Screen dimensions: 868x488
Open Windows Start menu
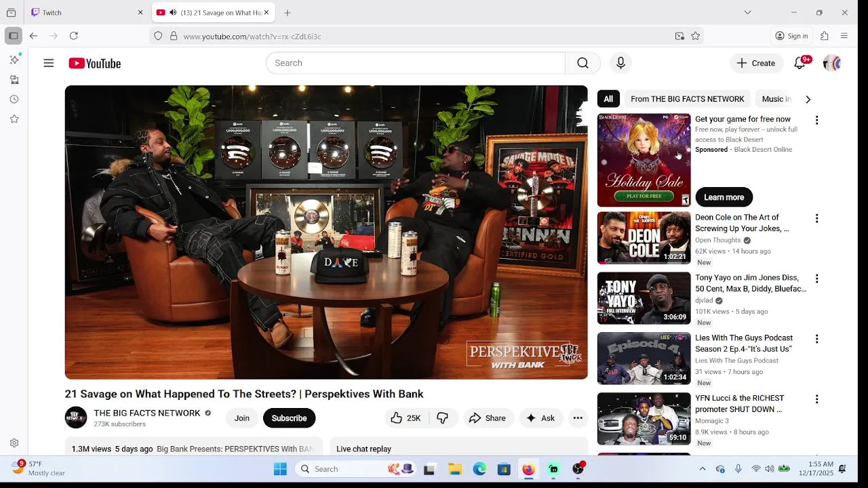click(280, 469)
